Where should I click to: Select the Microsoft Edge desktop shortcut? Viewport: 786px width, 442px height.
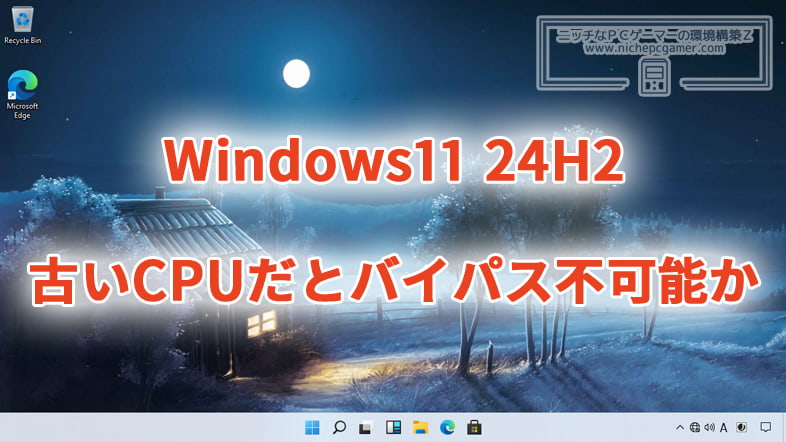coord(22,94)
